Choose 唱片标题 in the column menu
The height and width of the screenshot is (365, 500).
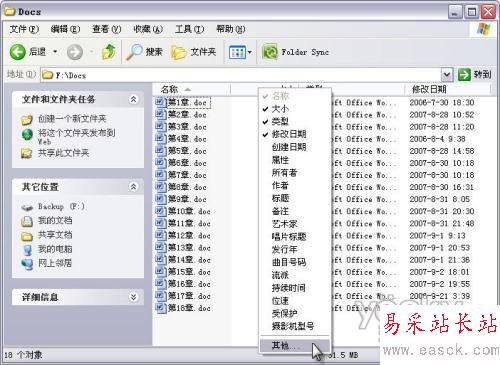(295, 237)
